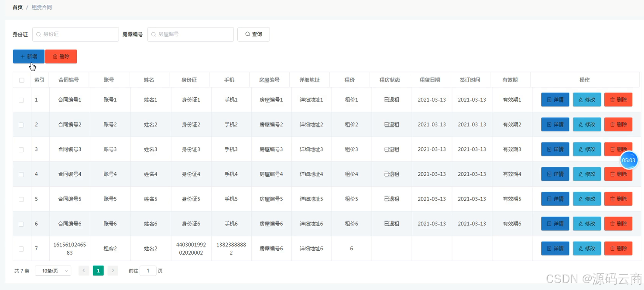Screen dimensions: 644x290
Task: Click 删除 for row 租客2
Action: pyautogui.click(x=618, y=249)
